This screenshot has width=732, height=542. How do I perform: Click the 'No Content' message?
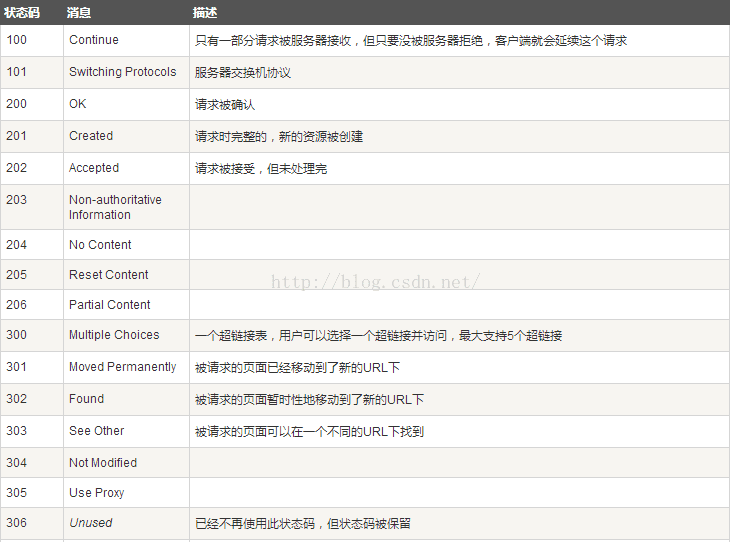point(100,245)
